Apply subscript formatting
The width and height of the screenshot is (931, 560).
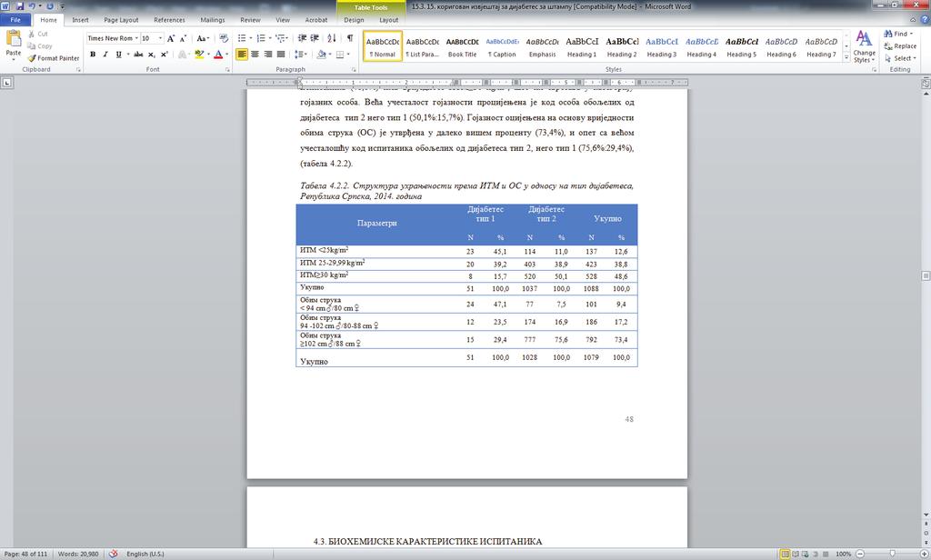pyautogui.click(x=152, y=55)
